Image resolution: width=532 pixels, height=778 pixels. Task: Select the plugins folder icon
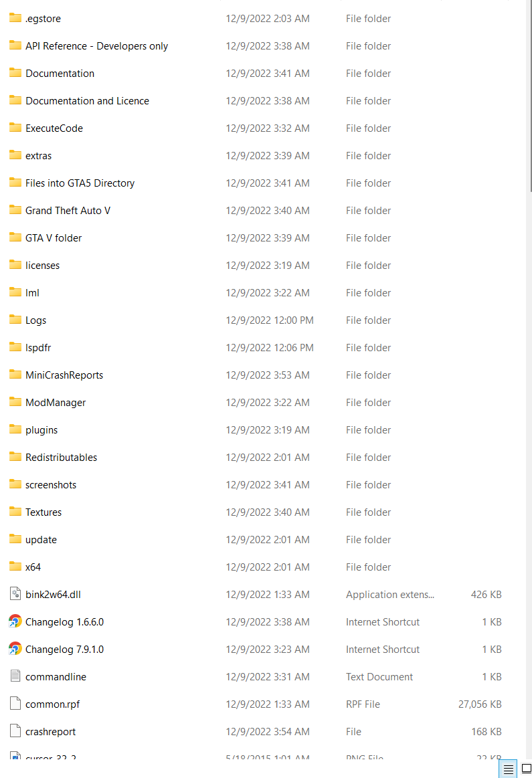tap(15, 429)
